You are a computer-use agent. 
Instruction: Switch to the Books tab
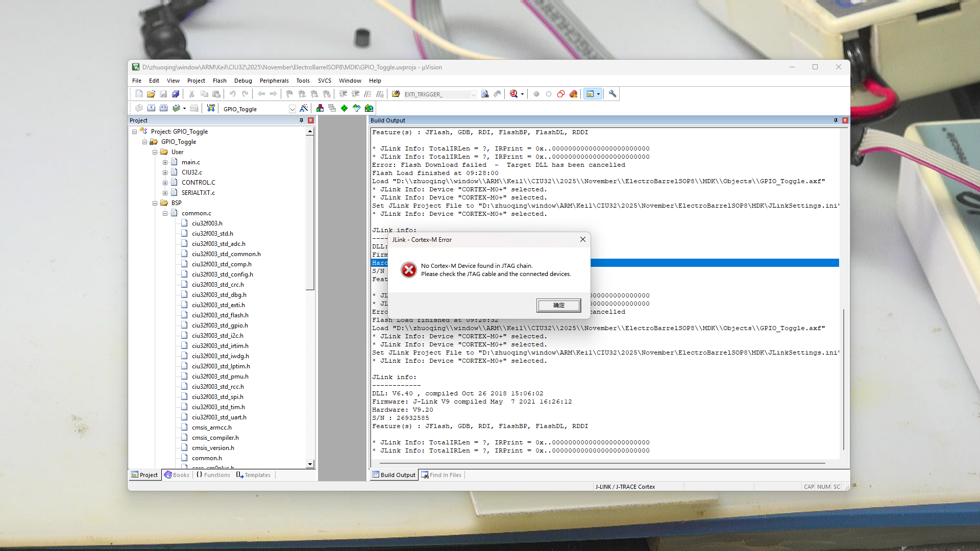click(x=177, y=475)
